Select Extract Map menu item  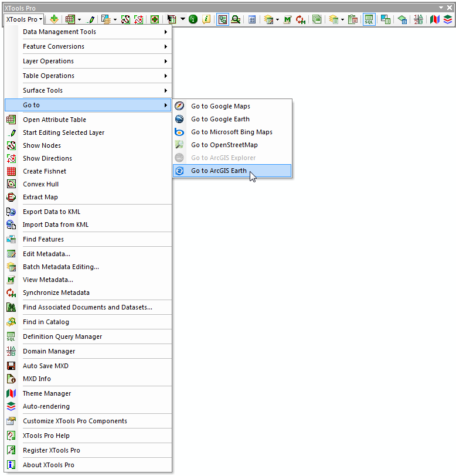click(x=88, y=197)
